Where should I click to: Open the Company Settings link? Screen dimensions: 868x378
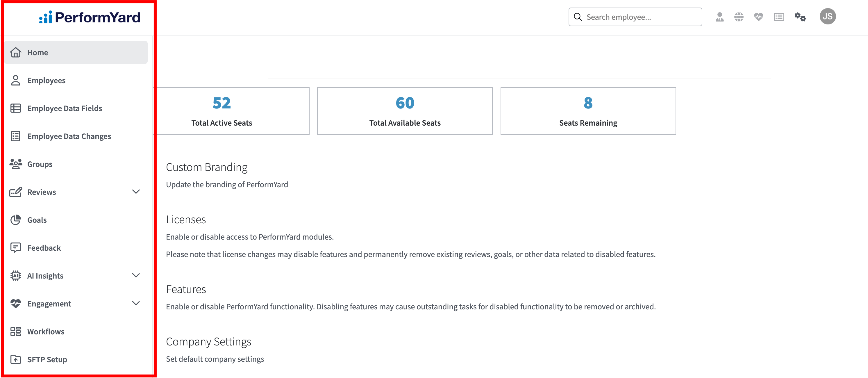point(209,342)
